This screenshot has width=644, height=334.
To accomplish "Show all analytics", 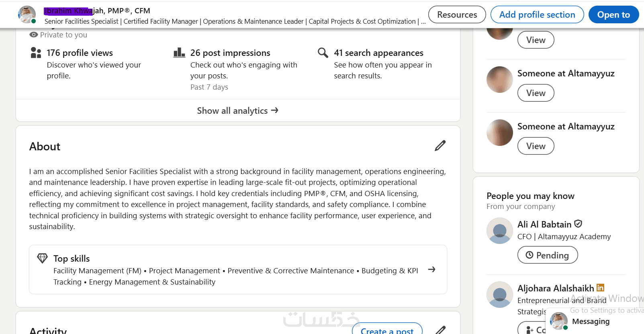I will click(237, 111).
